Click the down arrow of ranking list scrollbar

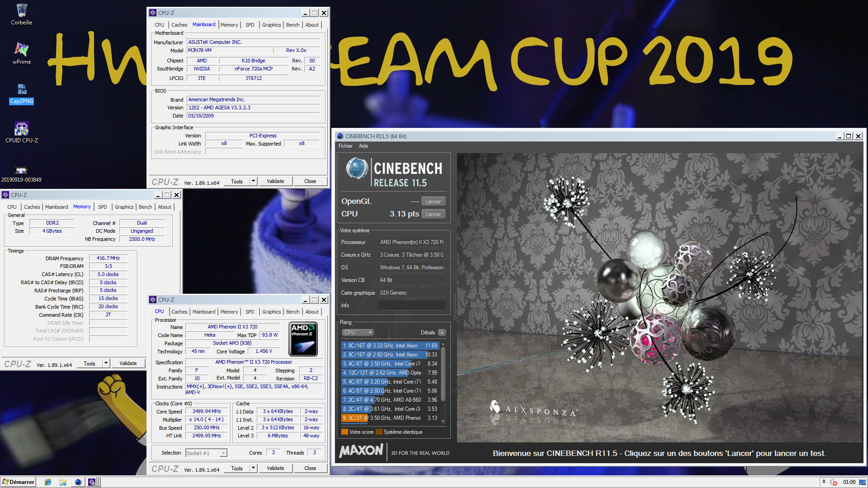pyautogui.click(x=443, y=421)
